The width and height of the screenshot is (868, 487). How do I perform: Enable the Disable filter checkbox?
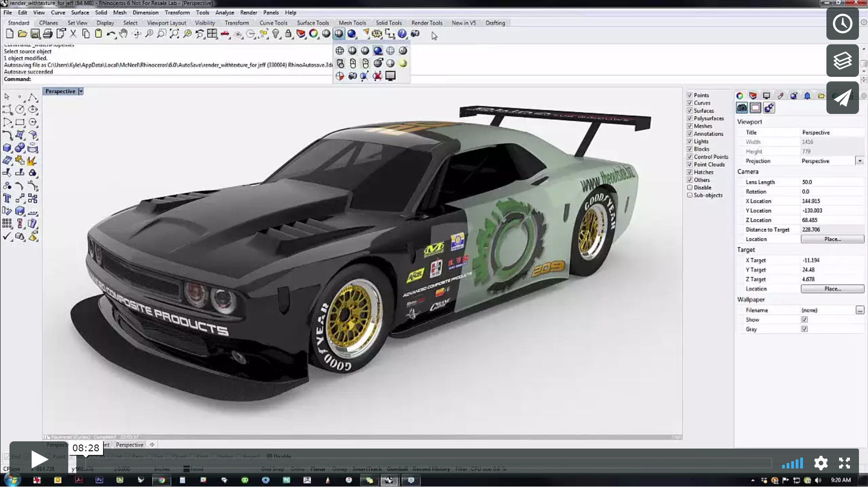click(x=690, y=188)
